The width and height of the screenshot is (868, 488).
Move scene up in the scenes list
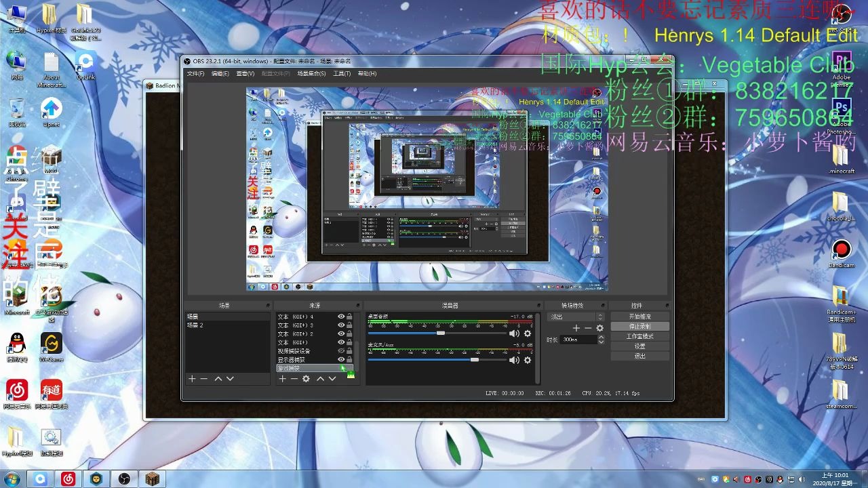point(218,379)
